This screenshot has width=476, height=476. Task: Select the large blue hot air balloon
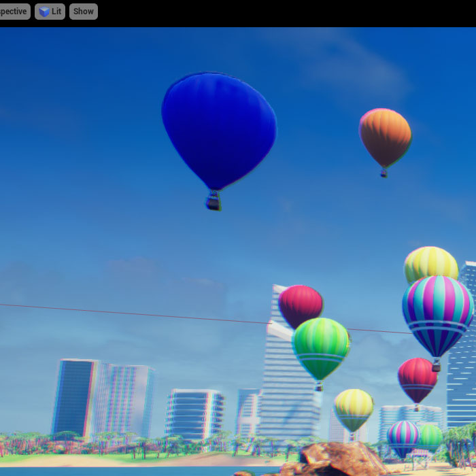218,129
